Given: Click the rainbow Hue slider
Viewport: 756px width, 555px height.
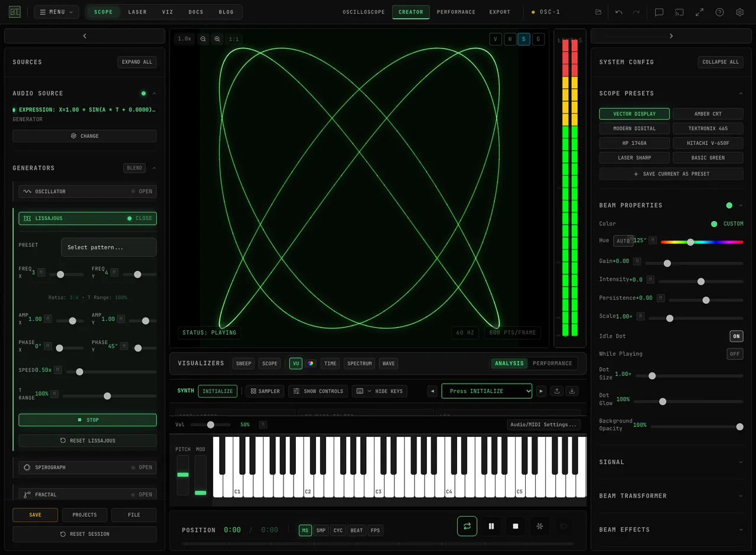Looking at the screenshot, I should coord(702,242).
